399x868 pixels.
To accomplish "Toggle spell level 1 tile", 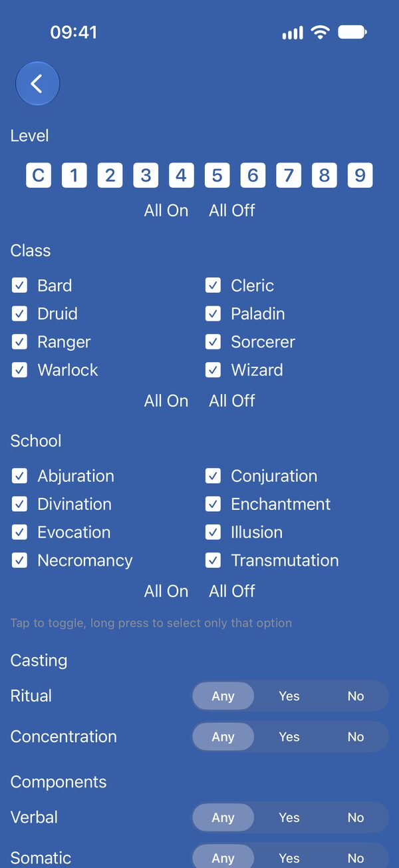I will 74,175.
